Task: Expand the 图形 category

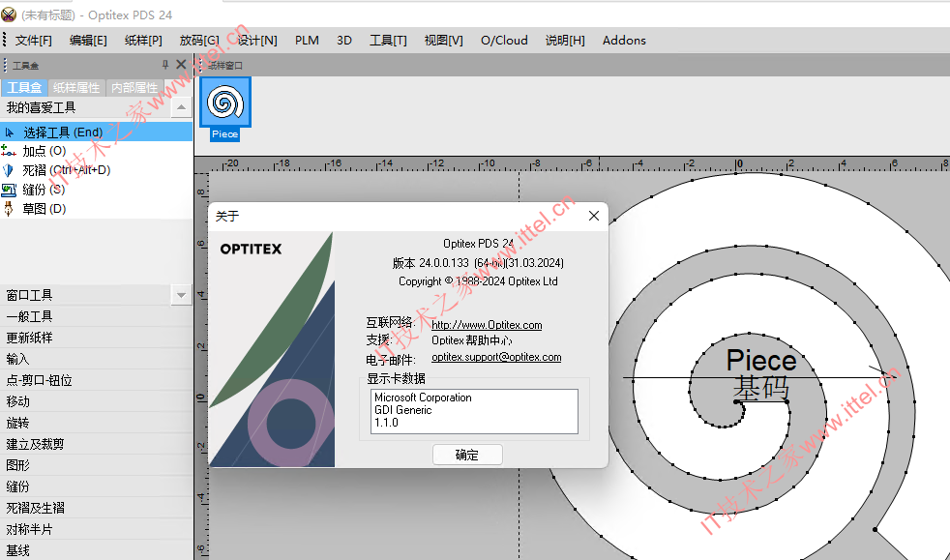Action: click(x=97, y=465)
